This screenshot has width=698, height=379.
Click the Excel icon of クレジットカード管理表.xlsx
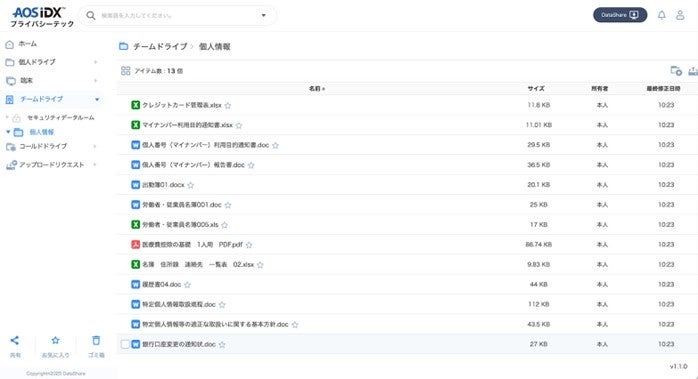coord(136,105)
